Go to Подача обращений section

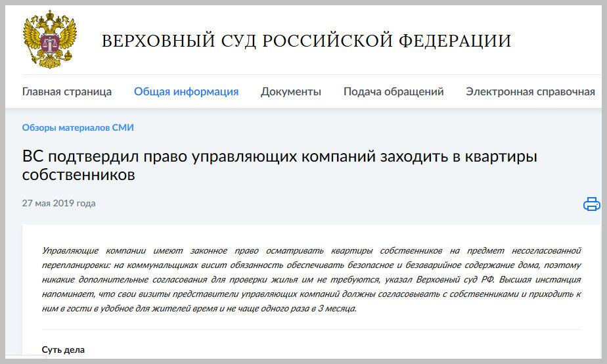pos(393,92)
